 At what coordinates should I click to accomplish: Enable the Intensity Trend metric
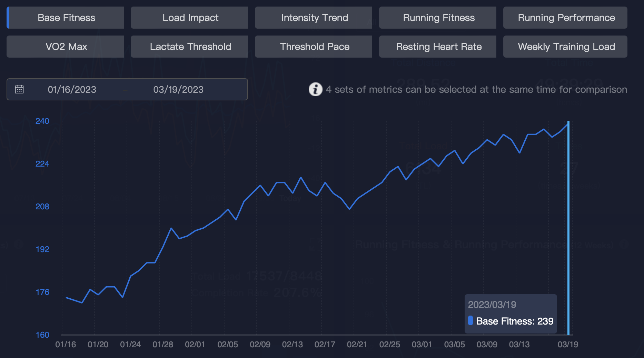coord(314,18)
